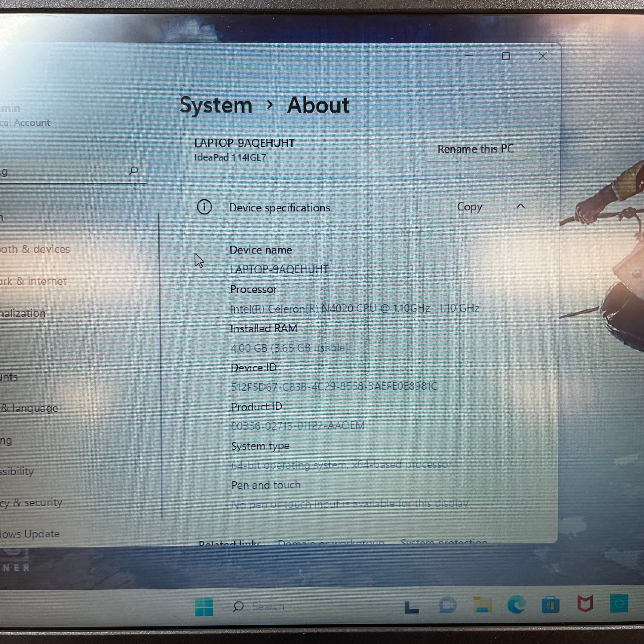644x644 pixels.
Task: Open the teal app icon on taskbar
Action: pos(619,603)
